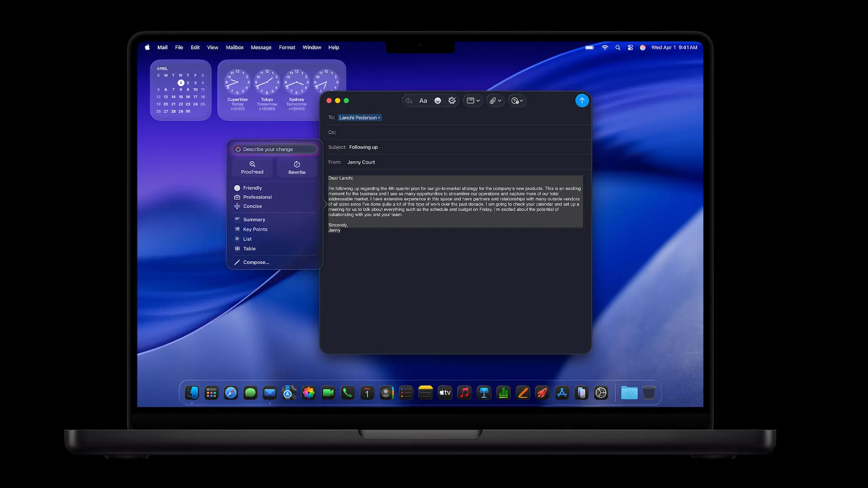The image size is (868, 488).
Task: Open the header fields dropdown
Action: coord(473,101)
